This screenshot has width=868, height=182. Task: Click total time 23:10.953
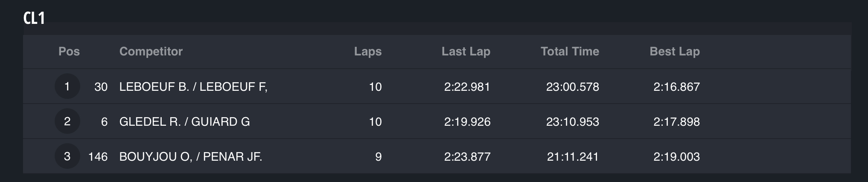(573, 122)
